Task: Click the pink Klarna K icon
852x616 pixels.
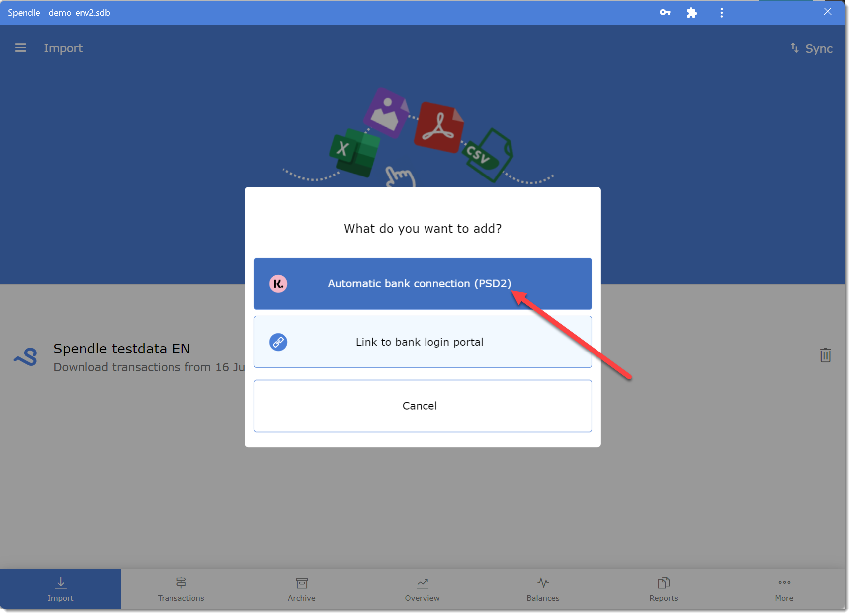Action: pos(278,284)
